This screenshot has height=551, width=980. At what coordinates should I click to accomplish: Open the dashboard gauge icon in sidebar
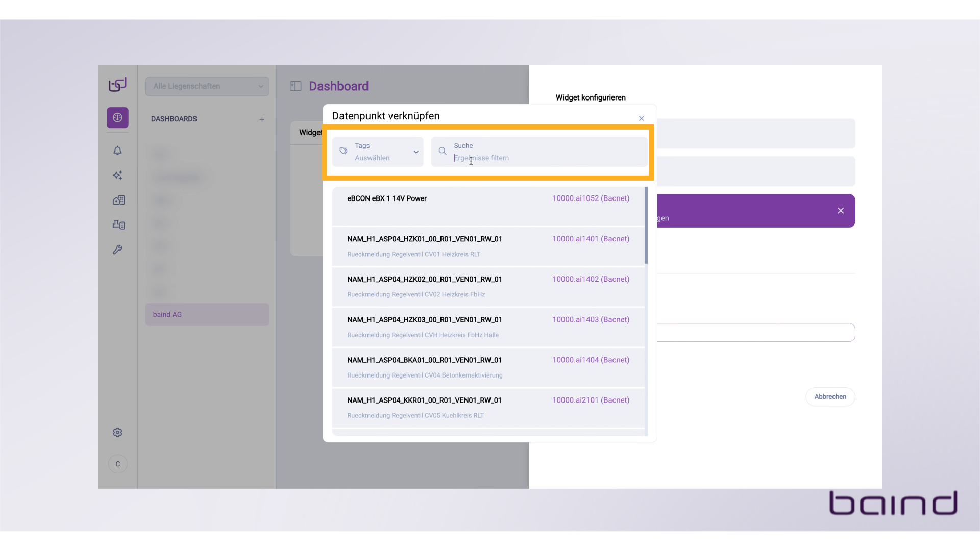(x=117, y=118)
